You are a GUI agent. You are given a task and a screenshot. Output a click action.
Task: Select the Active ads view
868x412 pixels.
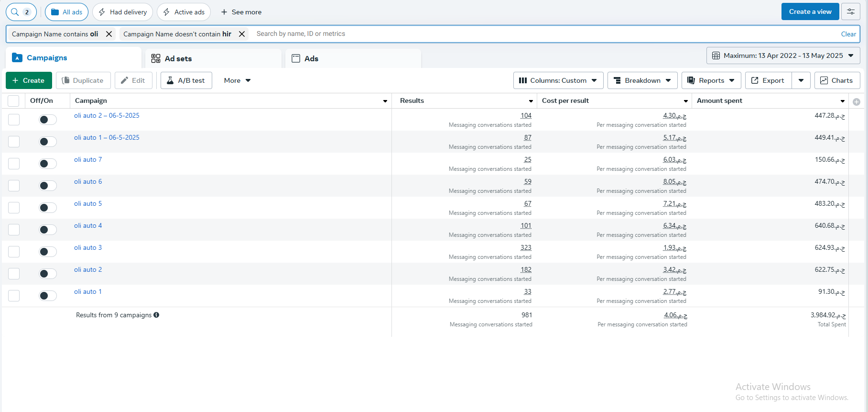184,12
